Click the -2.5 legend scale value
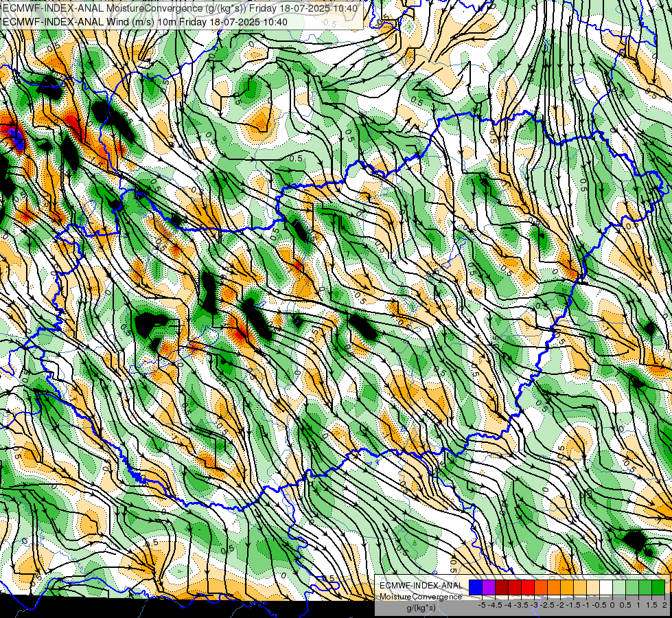Screen dimensions: 672x618 [547, 605]
